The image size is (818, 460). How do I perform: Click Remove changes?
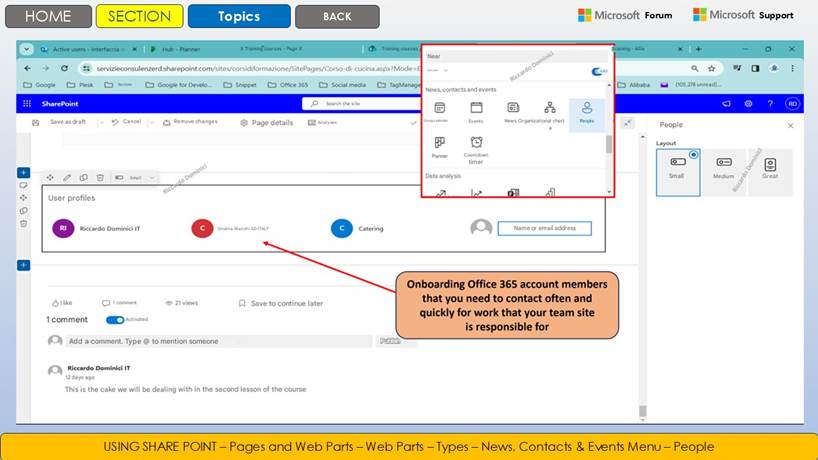coord(190,122)
